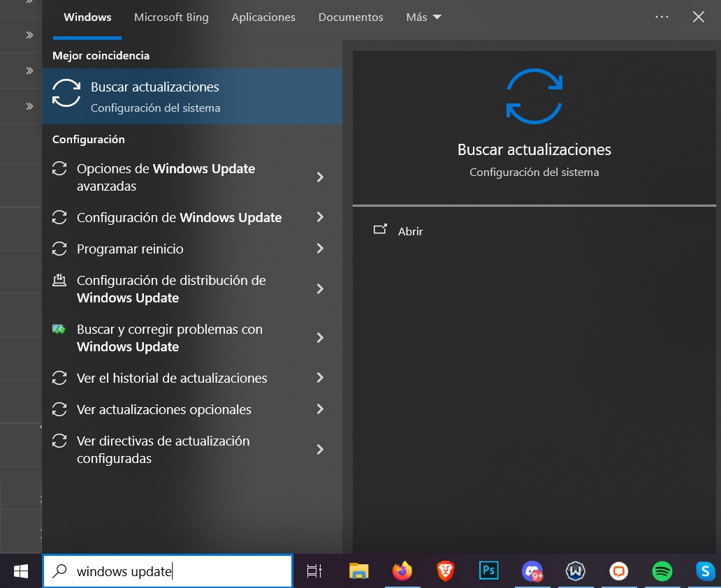Click the search box containing windows update
Image resolution: width=721 pixels, height=588 pixels.
click(x=168, y=571)
